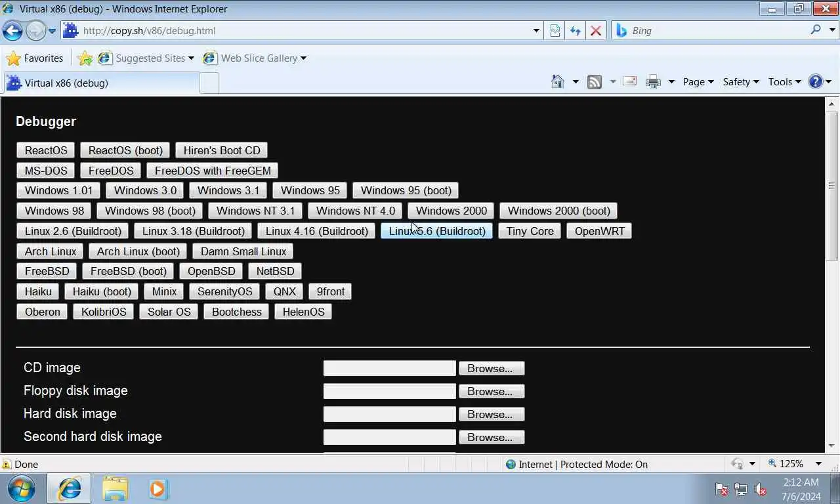Launch Windows Media Player taskbar icon
This screenshot has width=840, height=504.
pyautogui.click(x=158, y=489)
